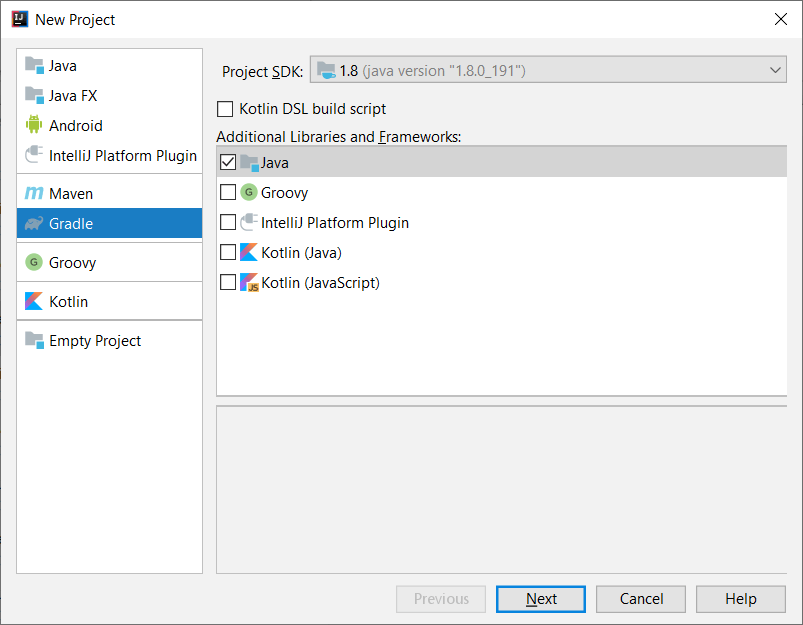The width and height of the screenshot is (803, 625).
Task: Click the green Groovy icon in sidebar
Action: pos(34,262)
